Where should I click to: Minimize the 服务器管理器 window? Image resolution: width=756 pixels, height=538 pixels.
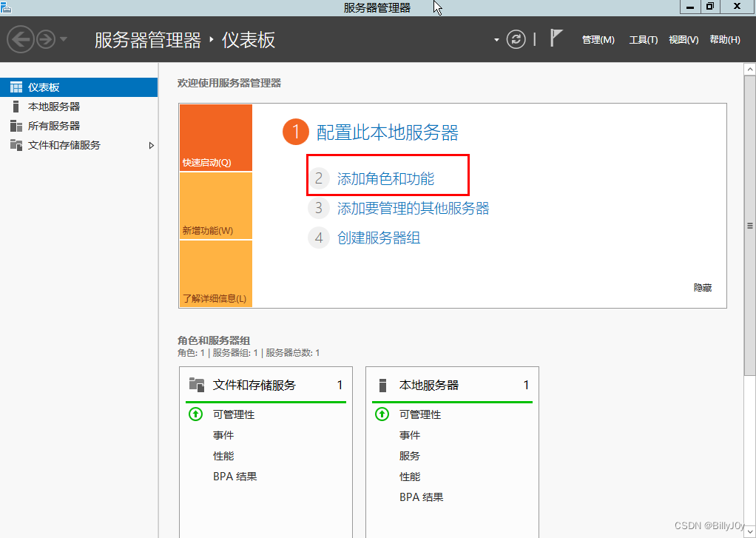click(690, 6)
